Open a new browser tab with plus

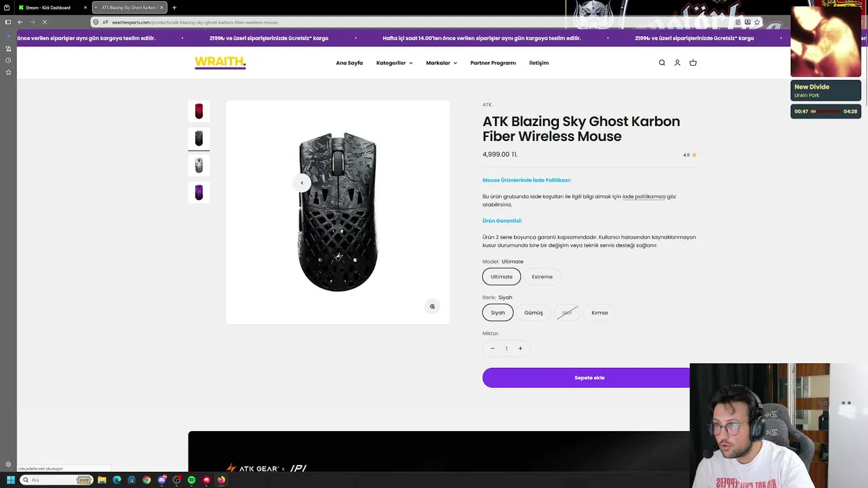coord(174,7)
